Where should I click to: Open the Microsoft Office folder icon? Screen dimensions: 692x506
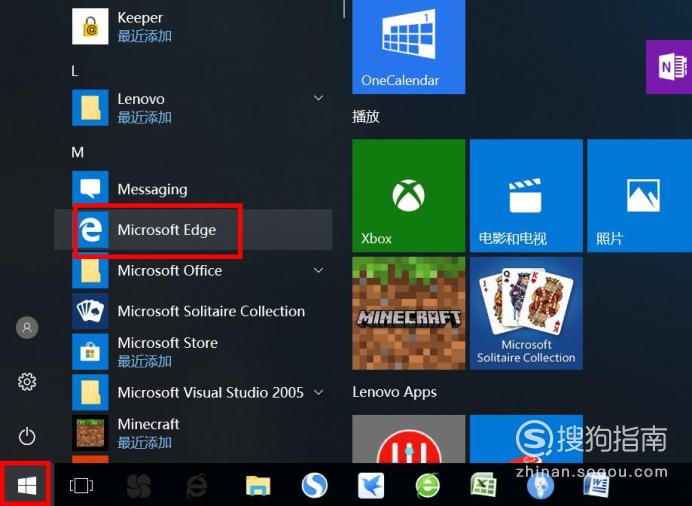pos(90,270)
